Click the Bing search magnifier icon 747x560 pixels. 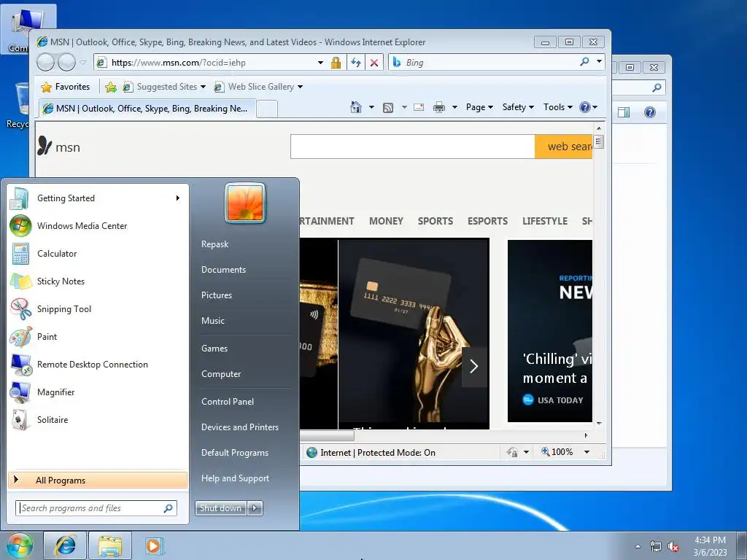click(x=584, y=61)
